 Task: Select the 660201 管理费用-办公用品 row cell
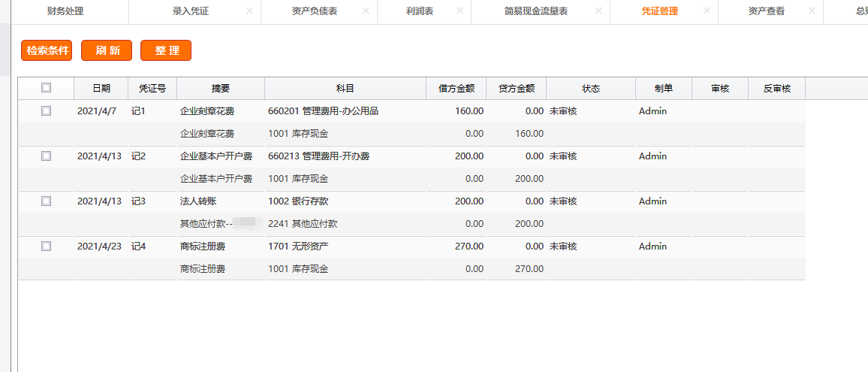(323, 111)
